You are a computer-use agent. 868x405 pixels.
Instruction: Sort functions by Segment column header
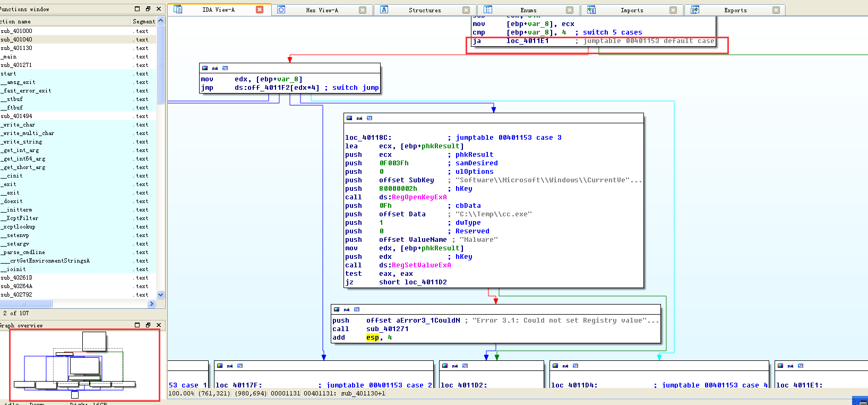point(143,21)
